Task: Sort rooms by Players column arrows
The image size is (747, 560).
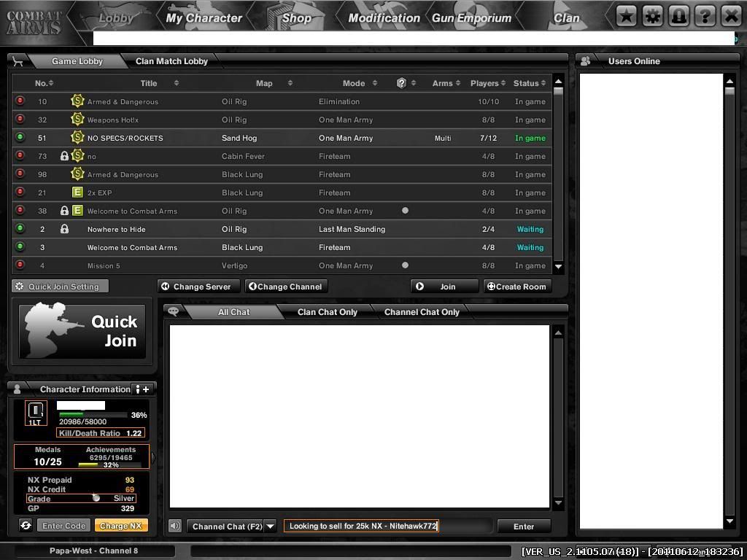Action: point(503,83)
